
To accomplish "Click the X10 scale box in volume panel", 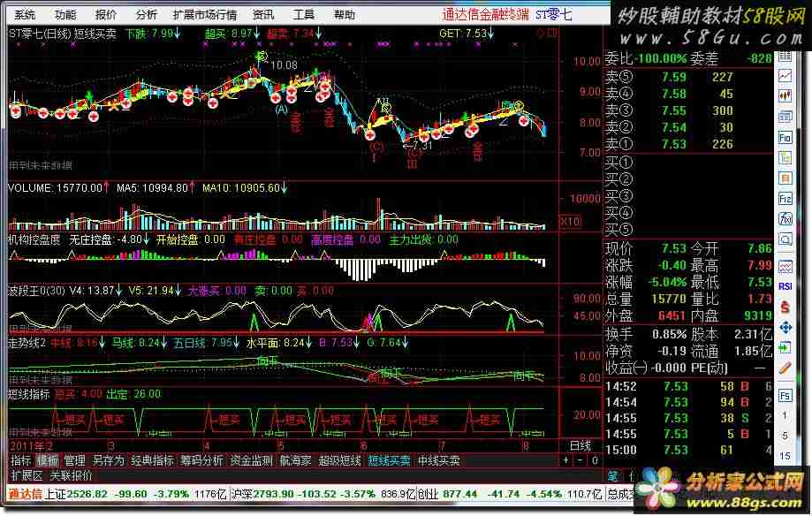I will (570, 221).
